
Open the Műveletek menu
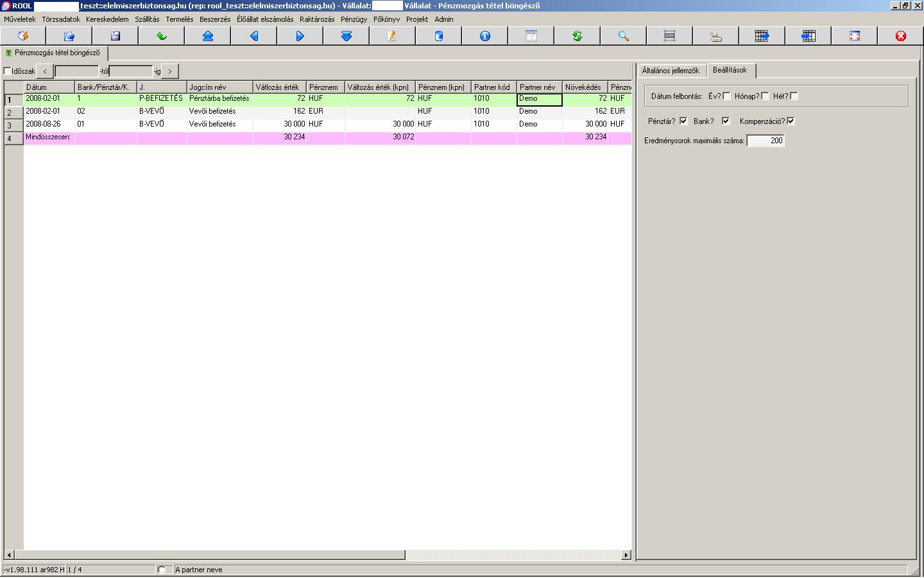click(x=20, y=19)
